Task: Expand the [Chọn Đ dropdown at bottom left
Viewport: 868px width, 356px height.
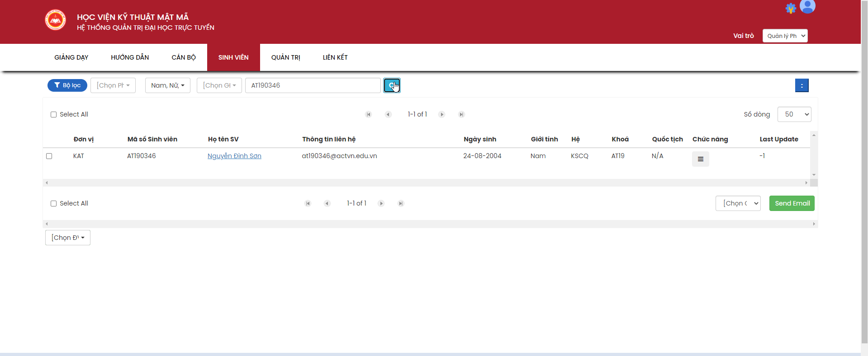Action: [68, 238]
